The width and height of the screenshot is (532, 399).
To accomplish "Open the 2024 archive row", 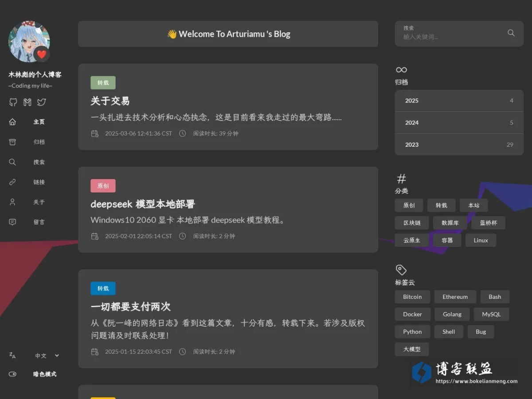I will pos(459,123).
